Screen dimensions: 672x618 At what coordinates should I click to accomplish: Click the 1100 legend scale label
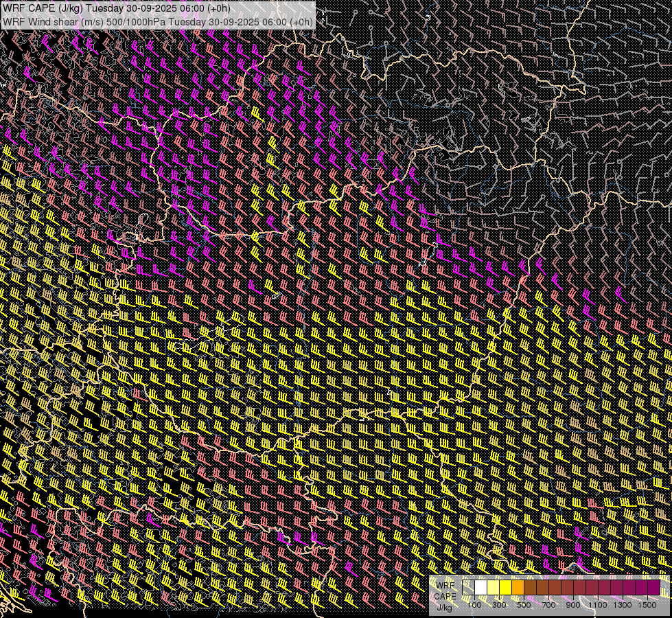[598, 605]
